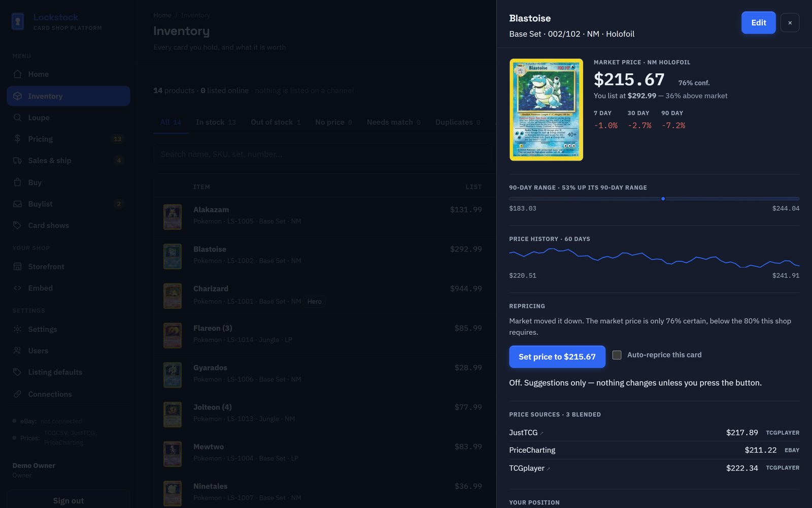Screen dimensions: 812x508
Task: Close the Blastoise detail panel
Action: pyautogui.click(x=790, y=23)
